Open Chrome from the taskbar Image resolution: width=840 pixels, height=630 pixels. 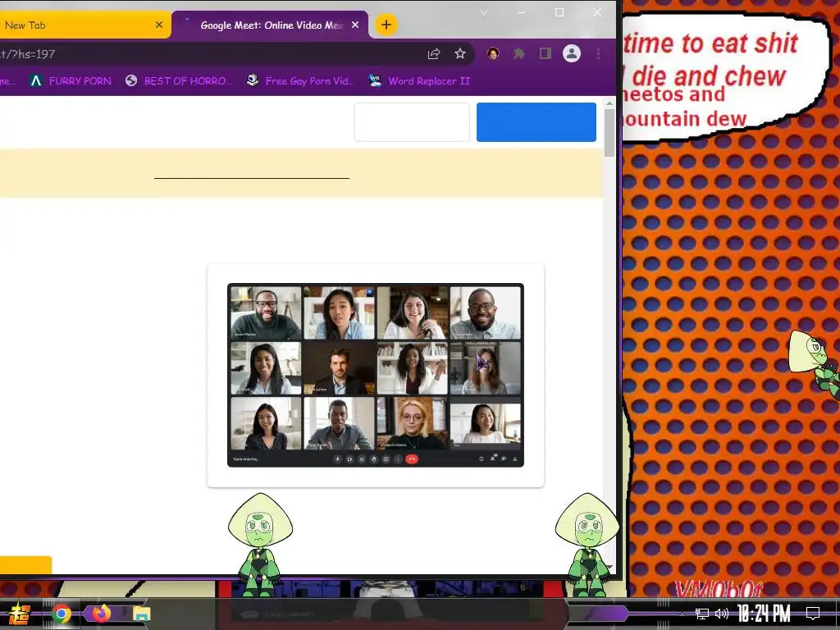tap(62, 614)
